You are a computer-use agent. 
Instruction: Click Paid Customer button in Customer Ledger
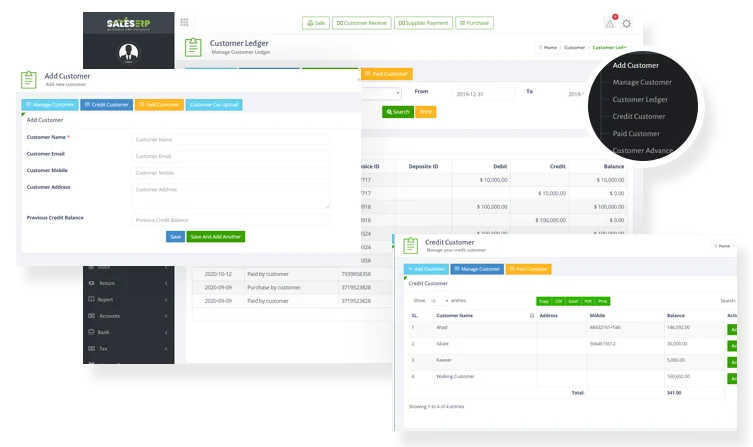386,74
